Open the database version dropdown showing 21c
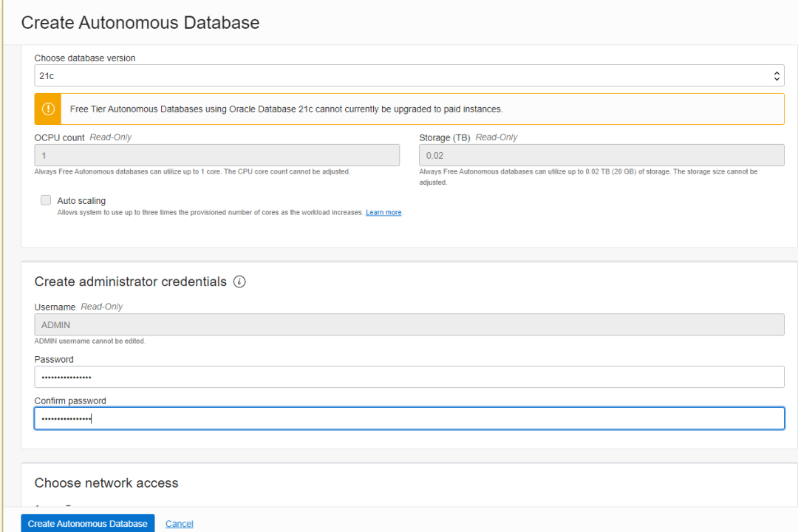 pos(399,75)
